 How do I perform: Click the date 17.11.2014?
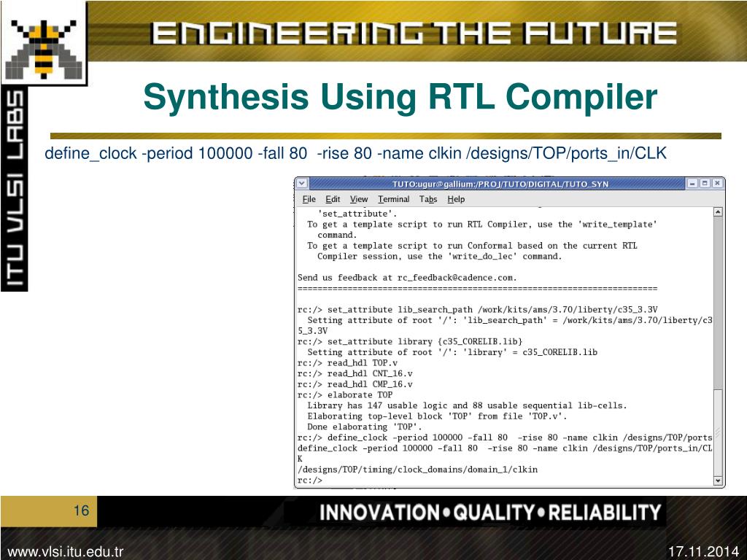coord(703,552)
